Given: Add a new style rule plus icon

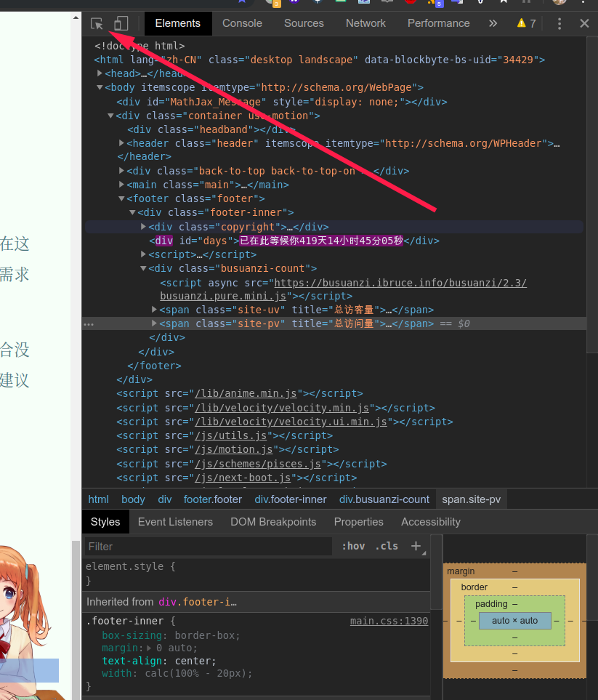Looking at the screenshot, I should [416, 546].
